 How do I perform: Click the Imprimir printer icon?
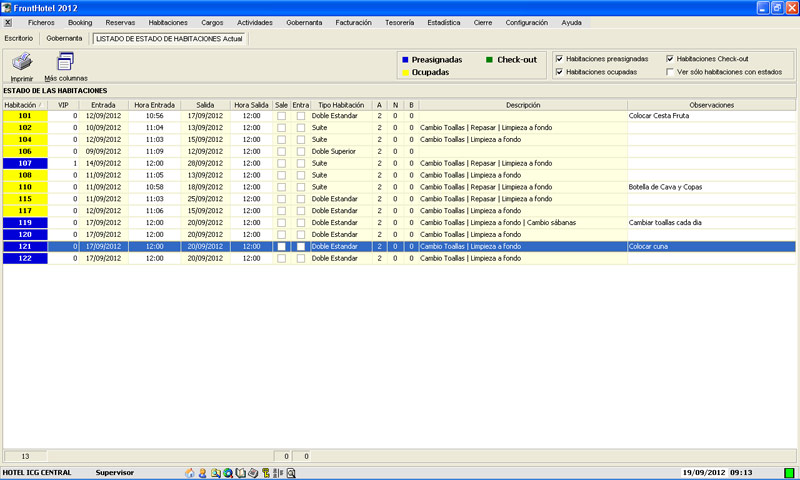21,62
